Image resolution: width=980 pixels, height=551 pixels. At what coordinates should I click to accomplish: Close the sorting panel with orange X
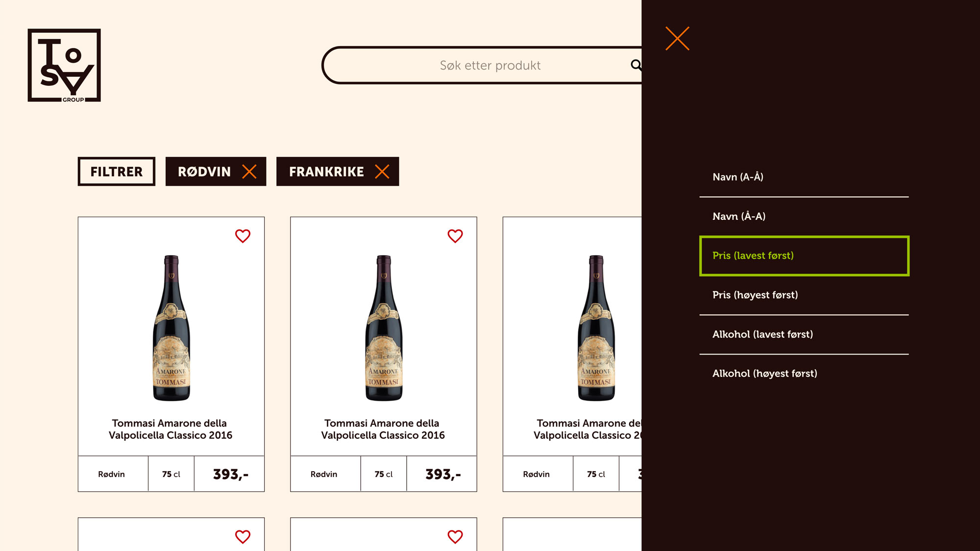[x=677, y=39]
